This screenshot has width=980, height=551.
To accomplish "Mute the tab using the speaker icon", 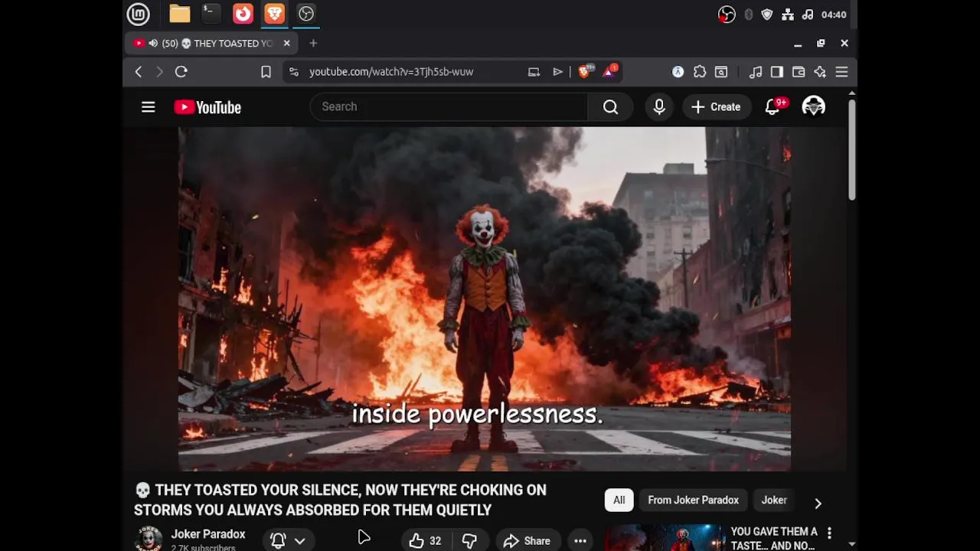I will click(153, 44).
